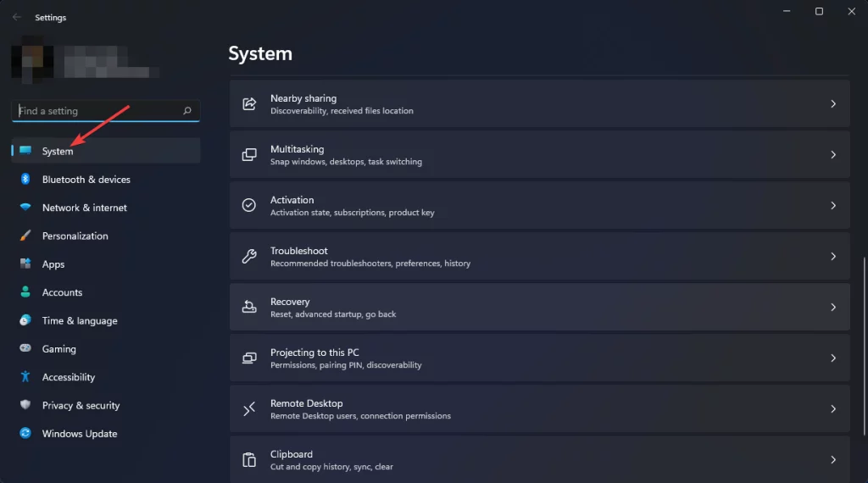Open the Remote Desktop label

tap(307, 403)
